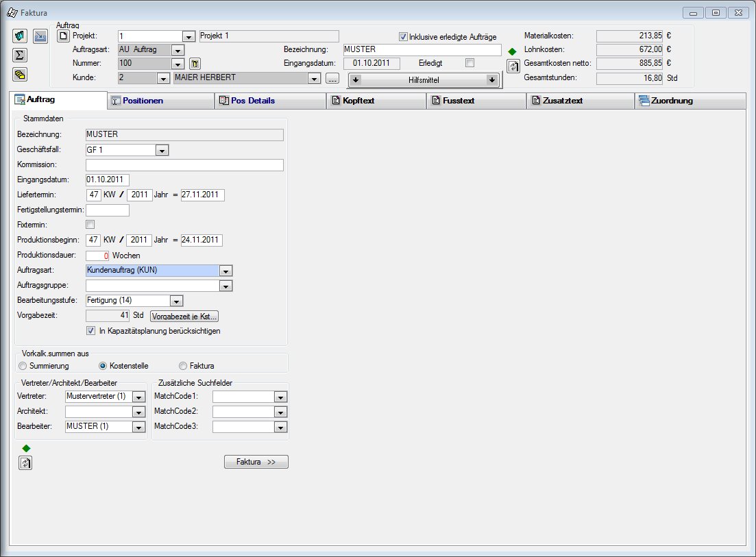Click the green diamond above the bottom refresh icon

click(26, 448)
